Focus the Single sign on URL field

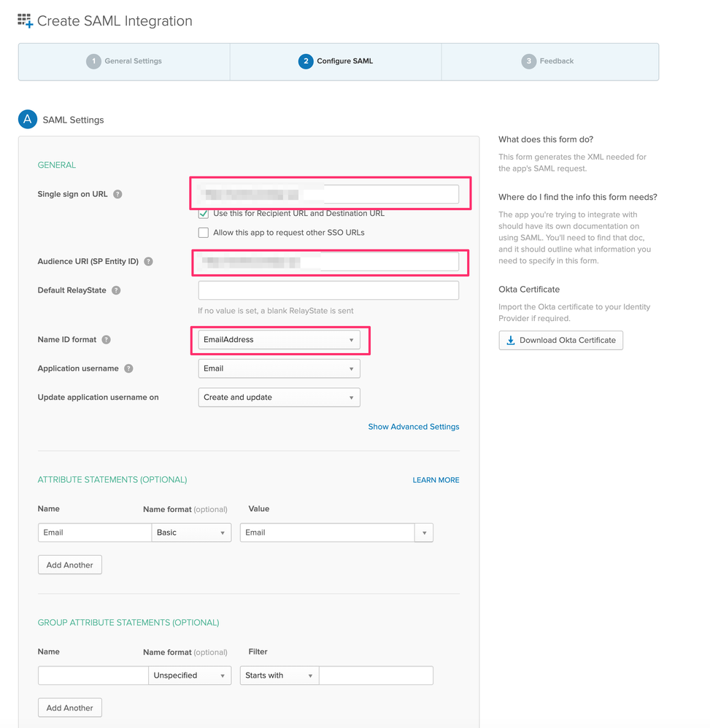(328, 194)
